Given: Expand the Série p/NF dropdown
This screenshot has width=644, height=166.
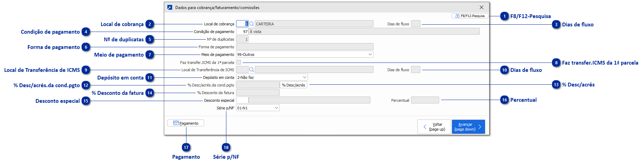Looking at the screenshot, I should 276,108.
